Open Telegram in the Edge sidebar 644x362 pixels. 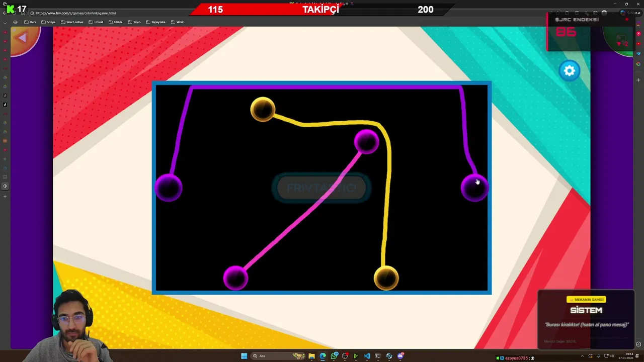click(638, 54)
